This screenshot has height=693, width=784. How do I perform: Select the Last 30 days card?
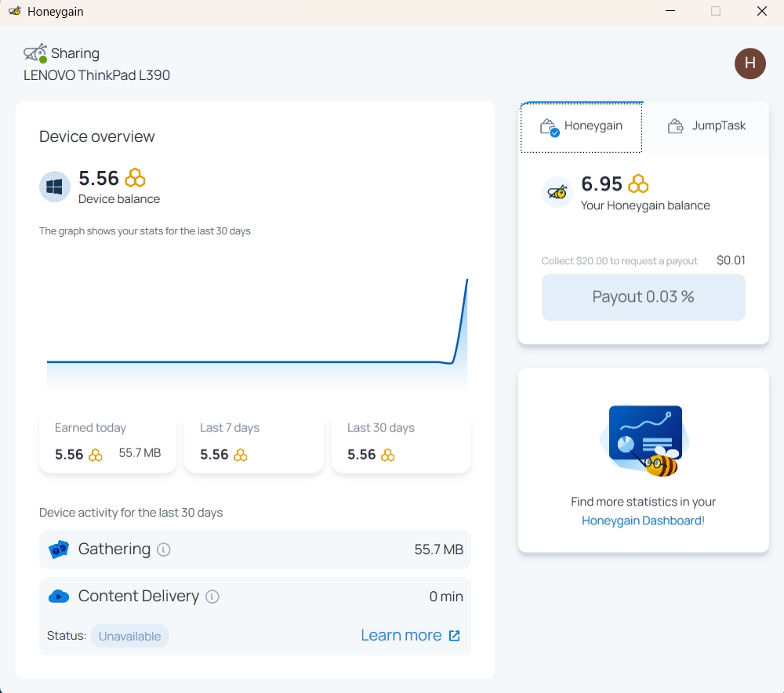tap(401, 441)
